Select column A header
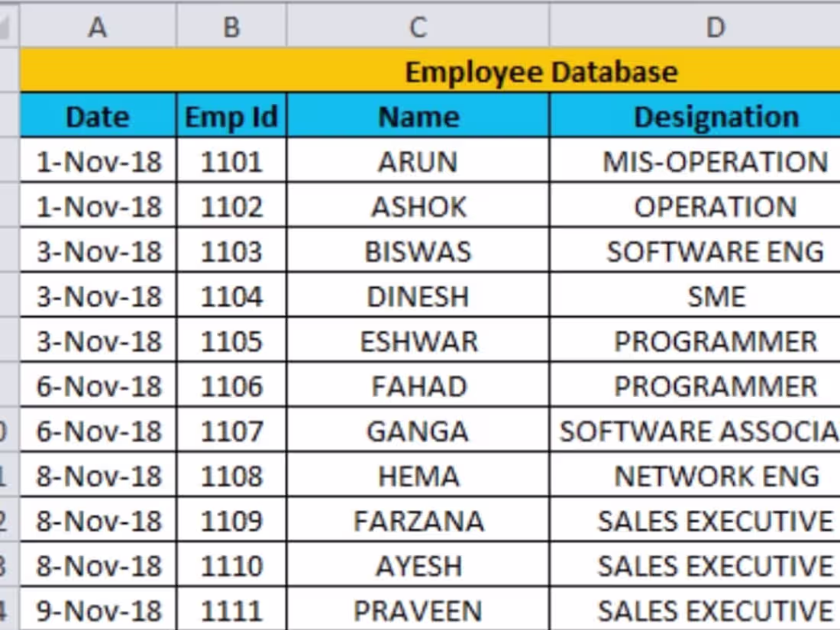Image resolution: width=840 pixels, height=630 pixels. [x=98, y=24]
